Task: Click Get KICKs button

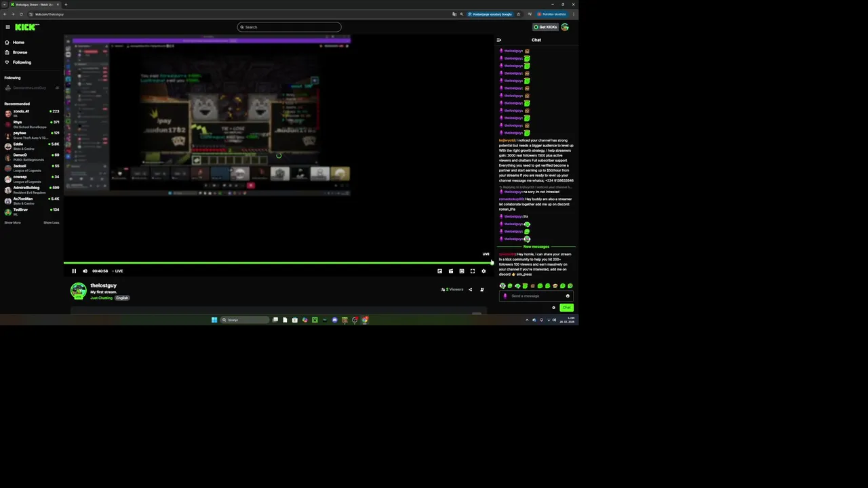Action: point(545,27)
